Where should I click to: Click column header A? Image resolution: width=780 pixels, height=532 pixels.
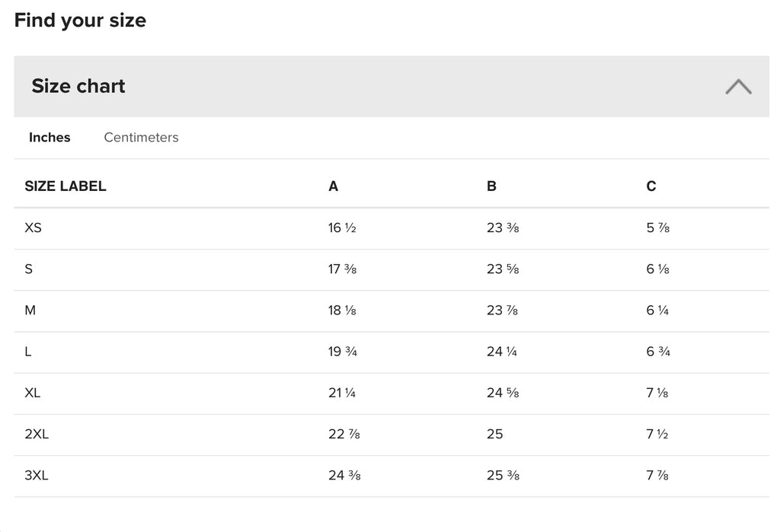334,186
